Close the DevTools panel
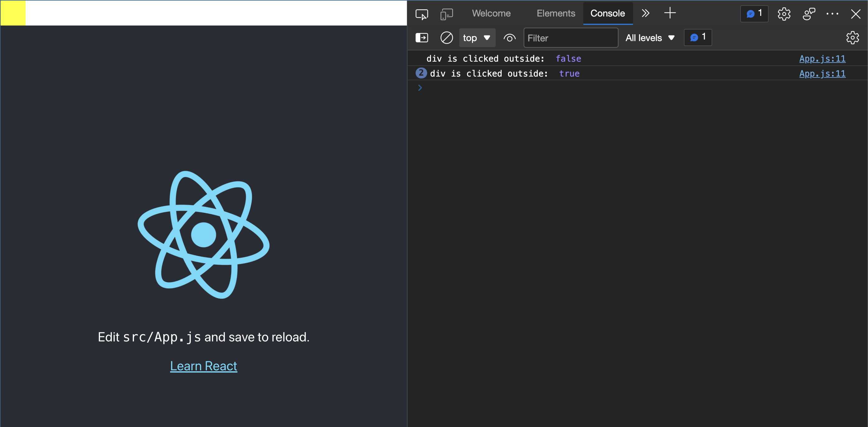 click(855, 14)
